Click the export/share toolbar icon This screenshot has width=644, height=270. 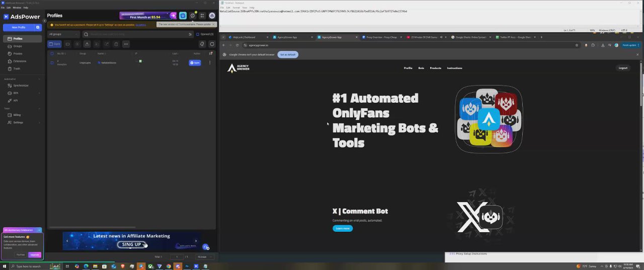107,44
